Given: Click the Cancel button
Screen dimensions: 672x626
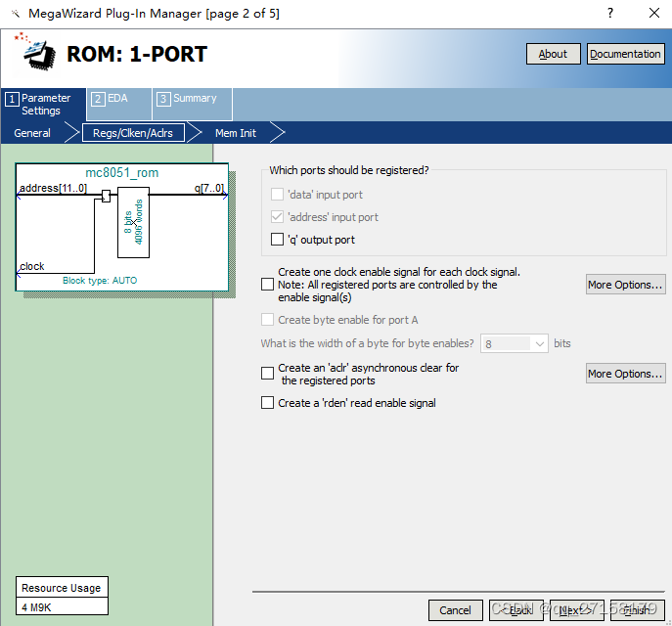Looking at the screenshot, I should pos(455,610).
